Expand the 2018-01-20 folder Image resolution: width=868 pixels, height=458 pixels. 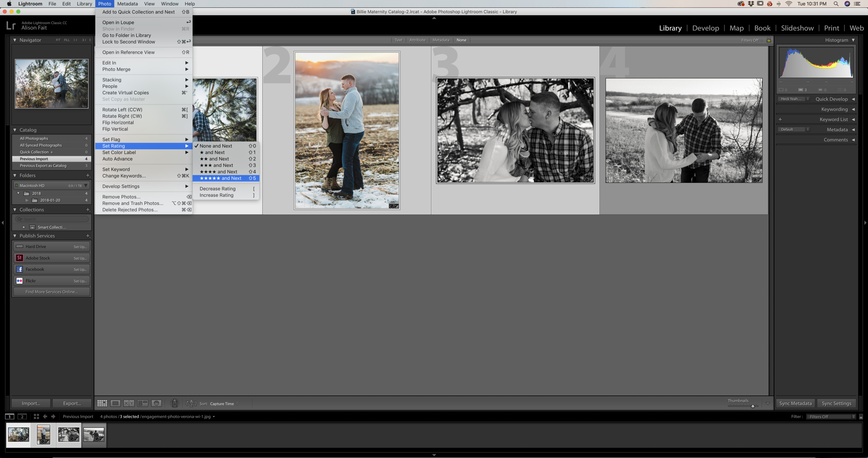(x=27, y=200)
